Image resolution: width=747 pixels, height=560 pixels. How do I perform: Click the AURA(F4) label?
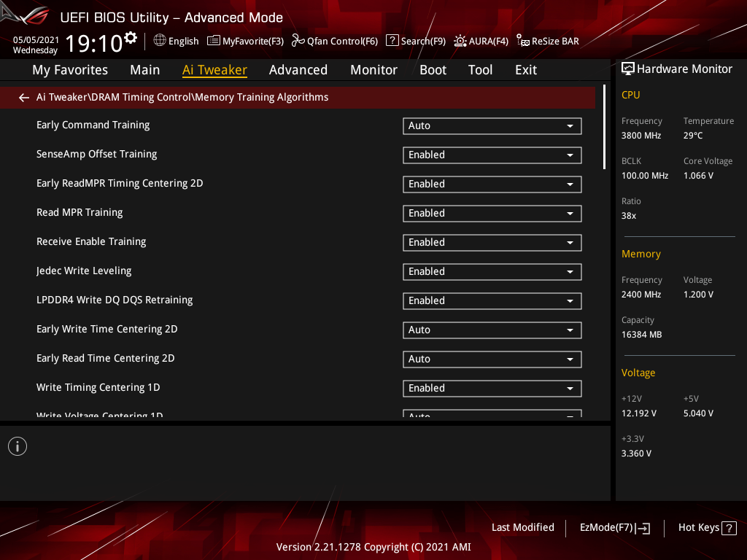(x=488, y=42)
